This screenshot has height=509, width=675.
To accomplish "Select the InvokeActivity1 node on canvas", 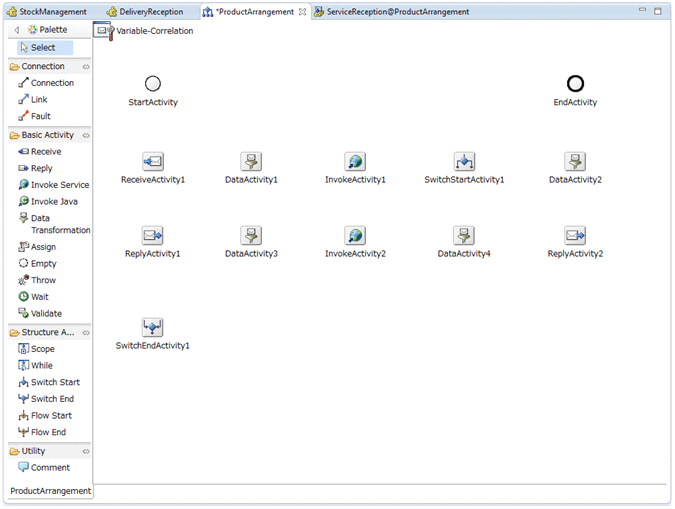I will tap(355, 162).
